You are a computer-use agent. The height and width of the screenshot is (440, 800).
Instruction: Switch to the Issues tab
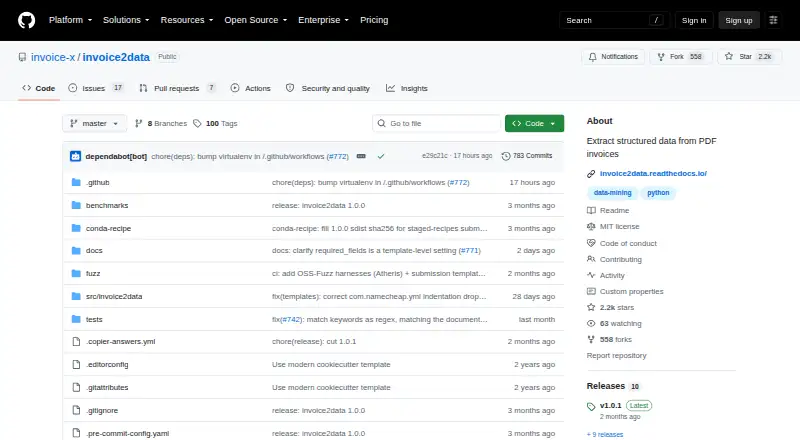pos(96,88)
